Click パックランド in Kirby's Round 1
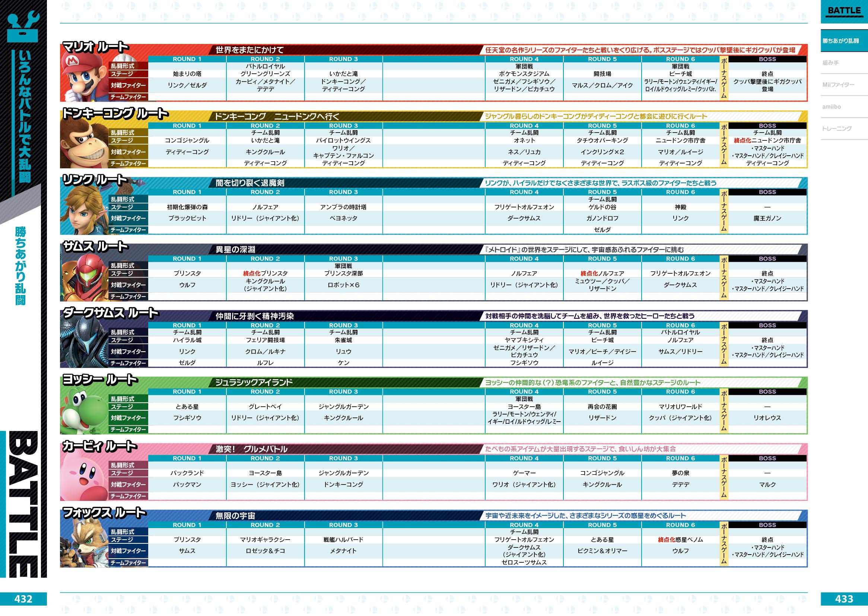 click(x=187, y=473)
